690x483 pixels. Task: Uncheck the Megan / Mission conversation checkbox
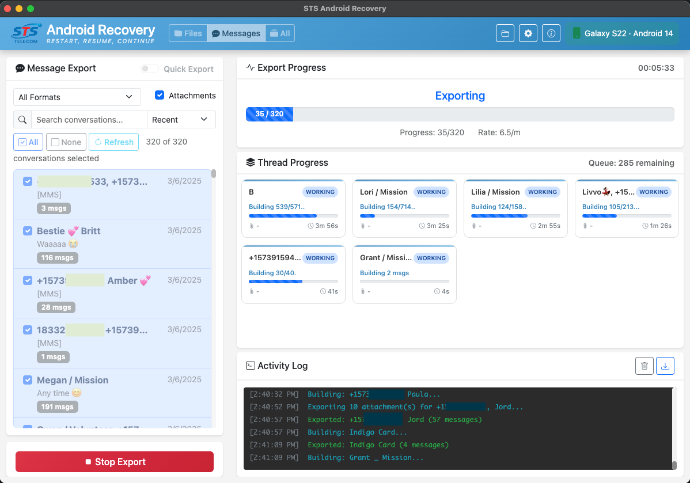[x=28, y=380]
